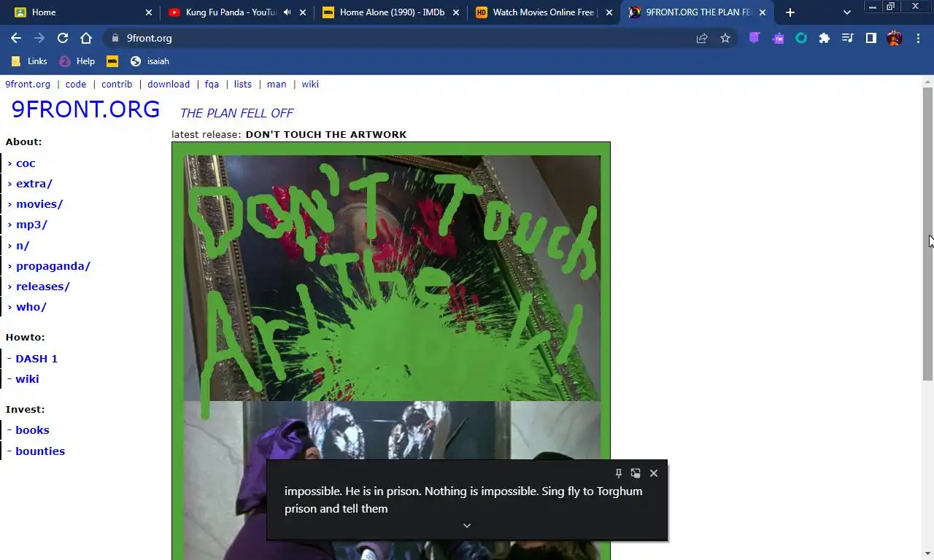Image resolution: width=934 pixels, height=560 pixels.
Task: Open the fqa nav link
Action: point(212,84)
